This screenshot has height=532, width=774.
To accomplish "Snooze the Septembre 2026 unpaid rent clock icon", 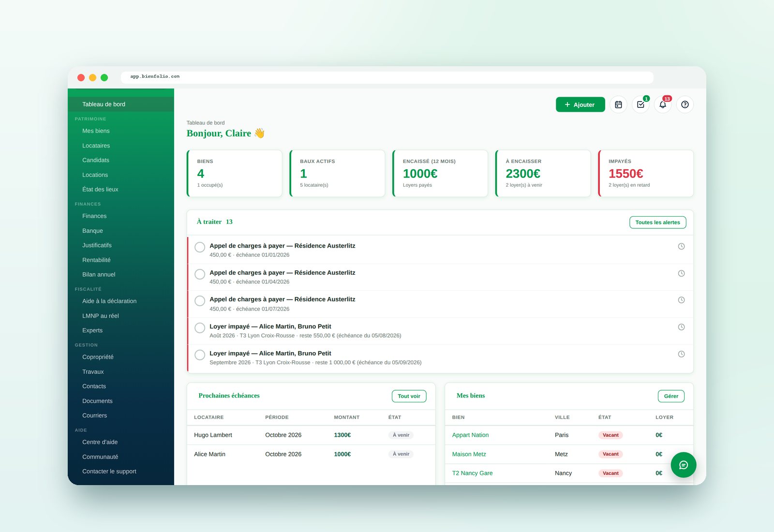I will point(681,355).
